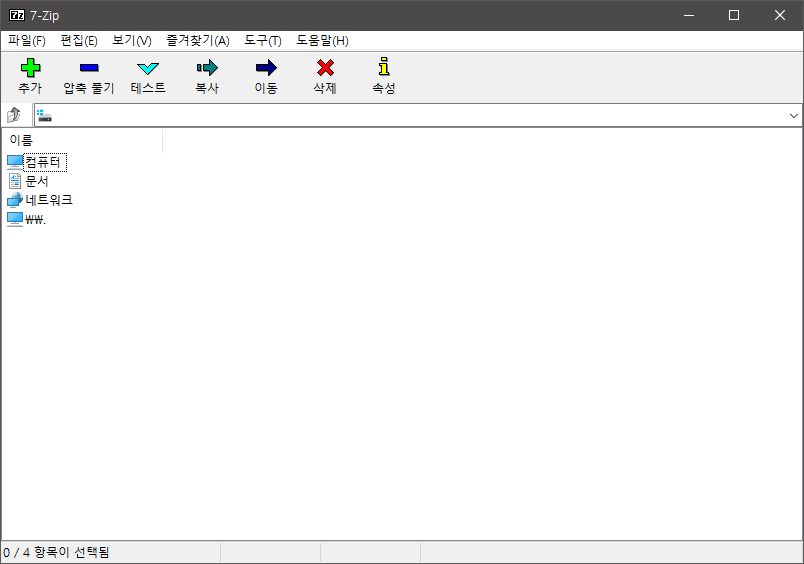Open the 보기(V) menu

click(x=132, y=41)
